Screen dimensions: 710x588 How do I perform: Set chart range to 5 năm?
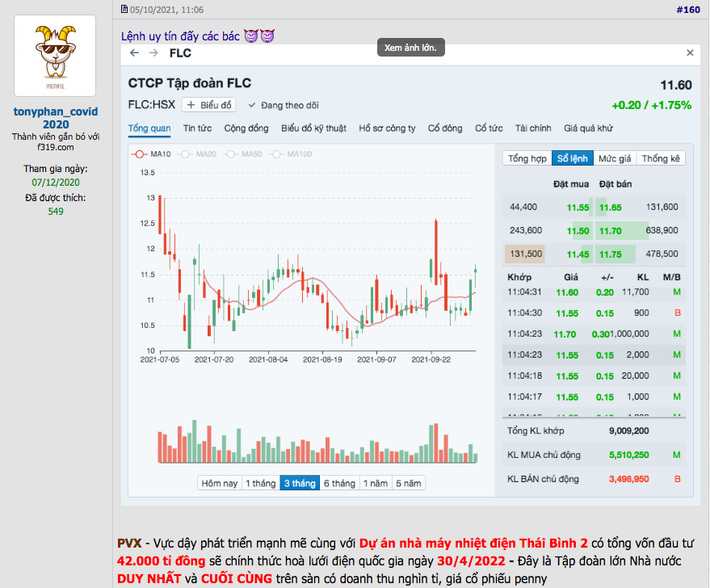click(409, 483)
